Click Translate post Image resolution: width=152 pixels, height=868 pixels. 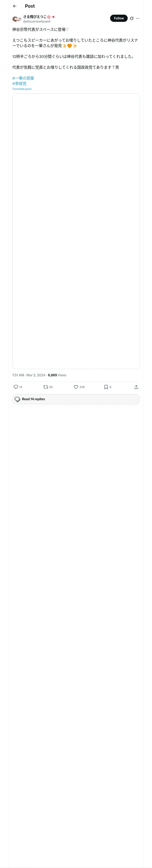click(x=22, y=89)
